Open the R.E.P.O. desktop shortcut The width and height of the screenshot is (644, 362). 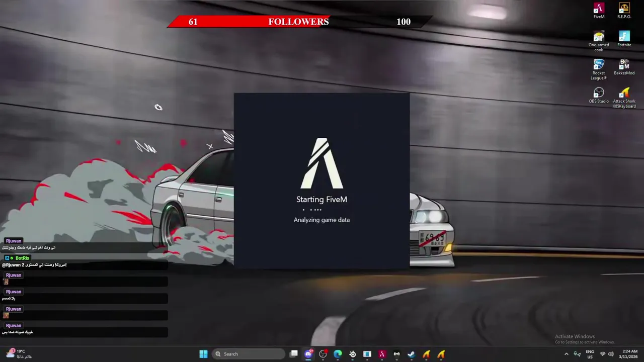(x=624, y=11)
